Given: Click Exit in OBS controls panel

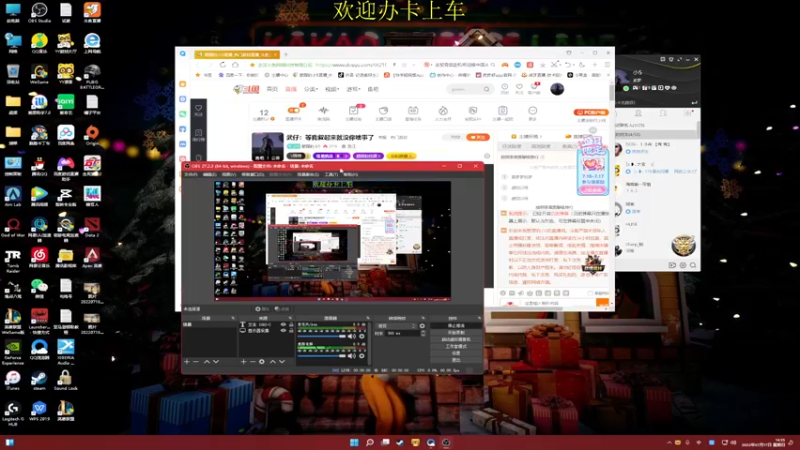Looking at the screenshot, I should pos(456,360).
